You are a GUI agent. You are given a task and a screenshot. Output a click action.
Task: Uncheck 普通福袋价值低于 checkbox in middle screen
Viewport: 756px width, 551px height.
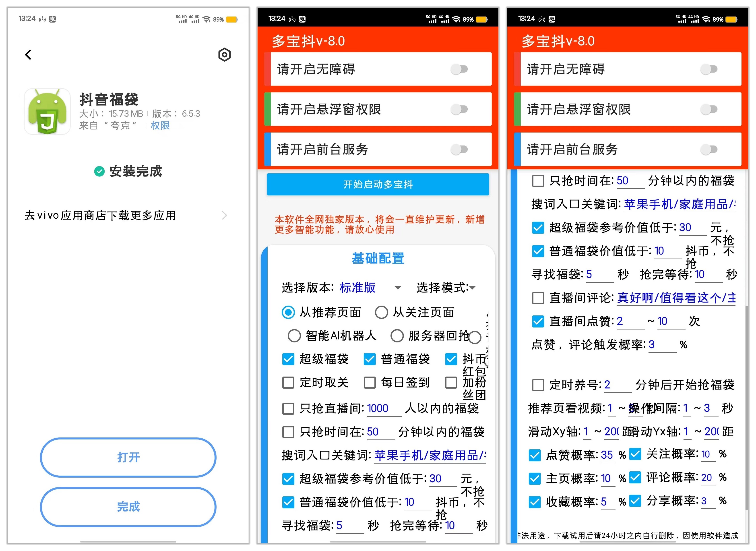288,502
